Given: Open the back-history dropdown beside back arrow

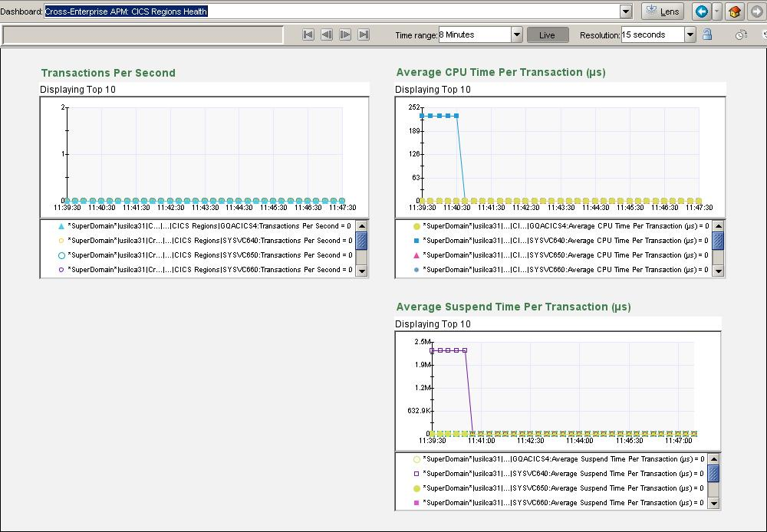Looking at the screenshot, I should 716,11.
